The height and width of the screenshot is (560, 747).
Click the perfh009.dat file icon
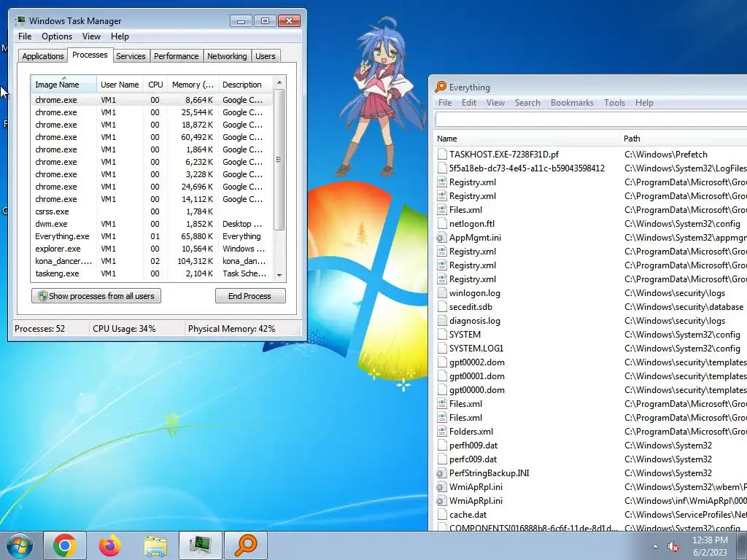point(442,446)
